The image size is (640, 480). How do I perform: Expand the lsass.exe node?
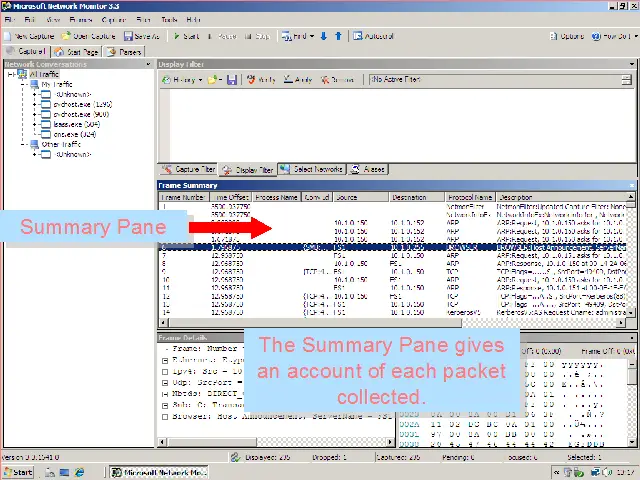(35, 124)
